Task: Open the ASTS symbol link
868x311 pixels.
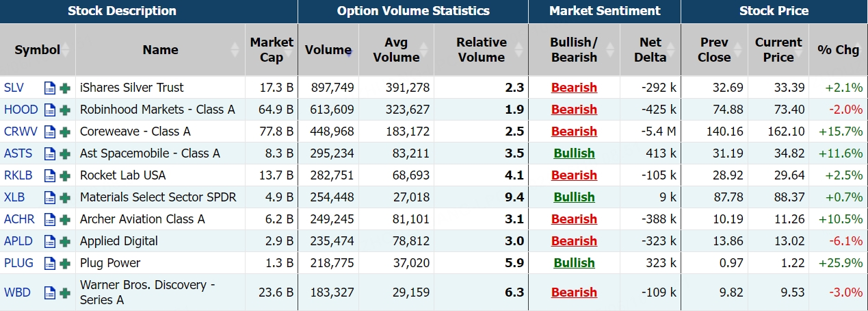Action: [18, 153]
